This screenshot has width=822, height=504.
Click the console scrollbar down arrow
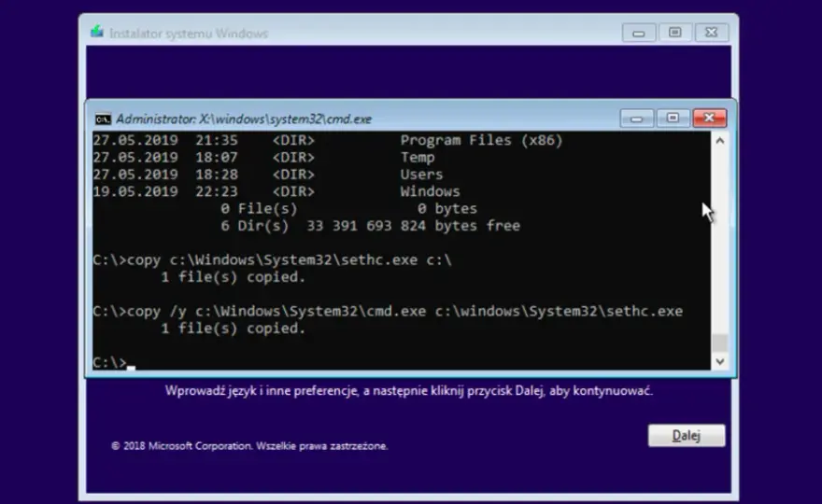(720, 361)
